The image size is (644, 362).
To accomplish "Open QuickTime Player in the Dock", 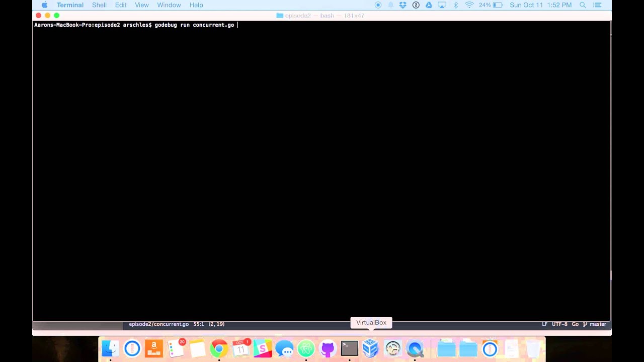I will point(415,348).
